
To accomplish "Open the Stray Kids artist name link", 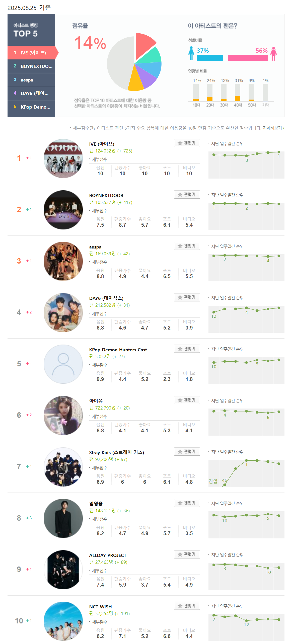I will click(116, 452).
